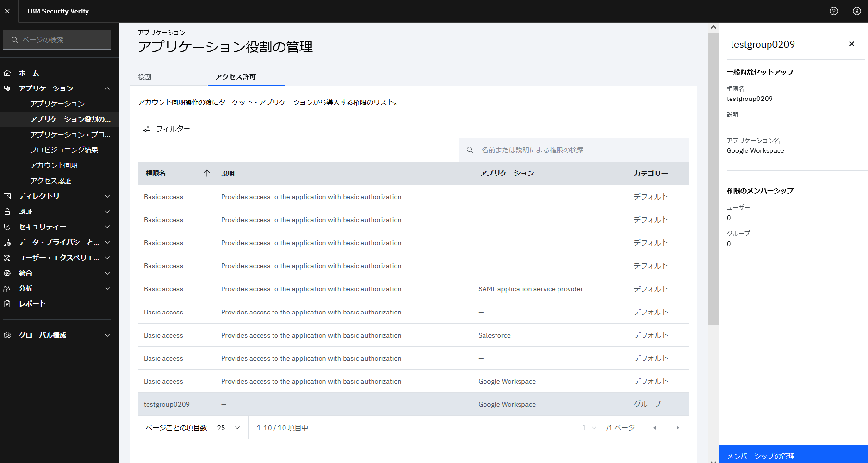This screenshot has width=868, height=463.
Task: Select the アクセス許可 tab
Action: [246, 77]
